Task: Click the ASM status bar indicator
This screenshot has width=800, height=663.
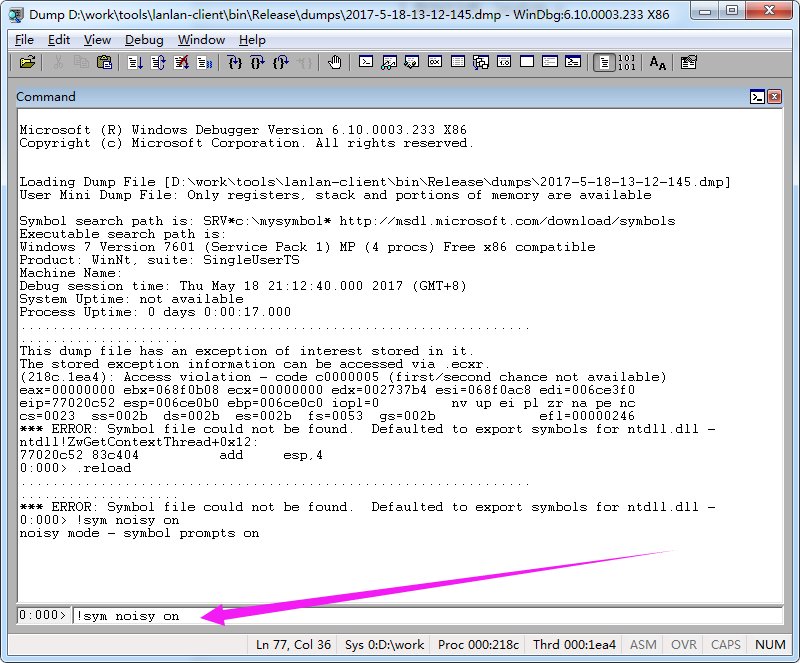Action: coord(643,645)
